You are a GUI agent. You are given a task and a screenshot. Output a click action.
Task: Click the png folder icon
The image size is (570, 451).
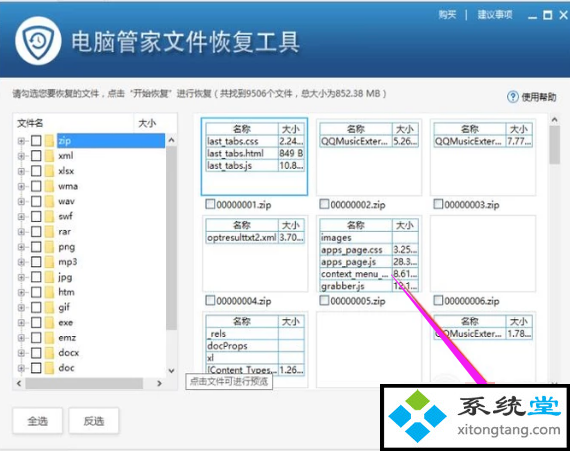pyautogui.click(x=49, y=247)
